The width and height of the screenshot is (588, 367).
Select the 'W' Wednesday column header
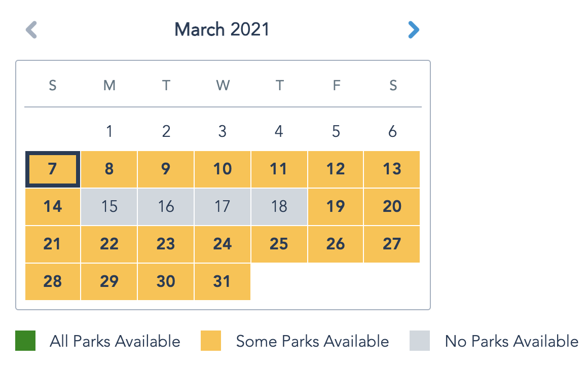(223, 85)
